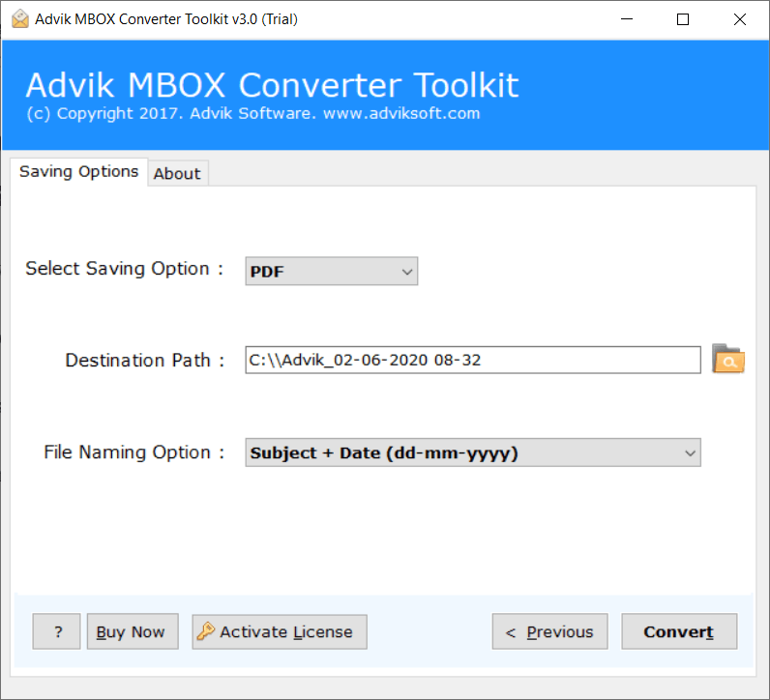770x700 pixels.
Task: Click the Advik app icon in title bar
Action: (19, 19)
